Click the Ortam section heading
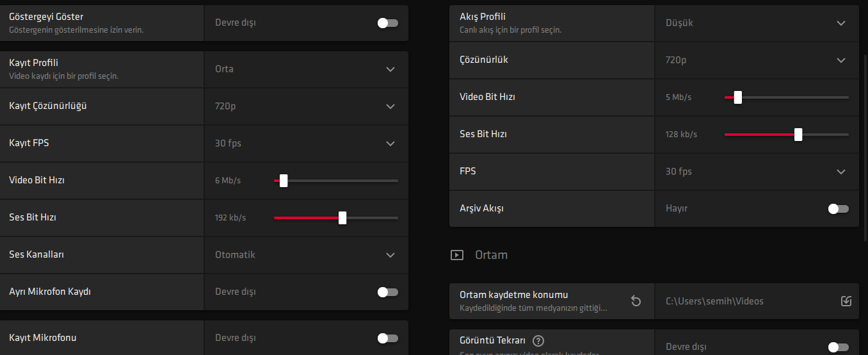Viewport: 868px width, 355px height. point(491,255)
